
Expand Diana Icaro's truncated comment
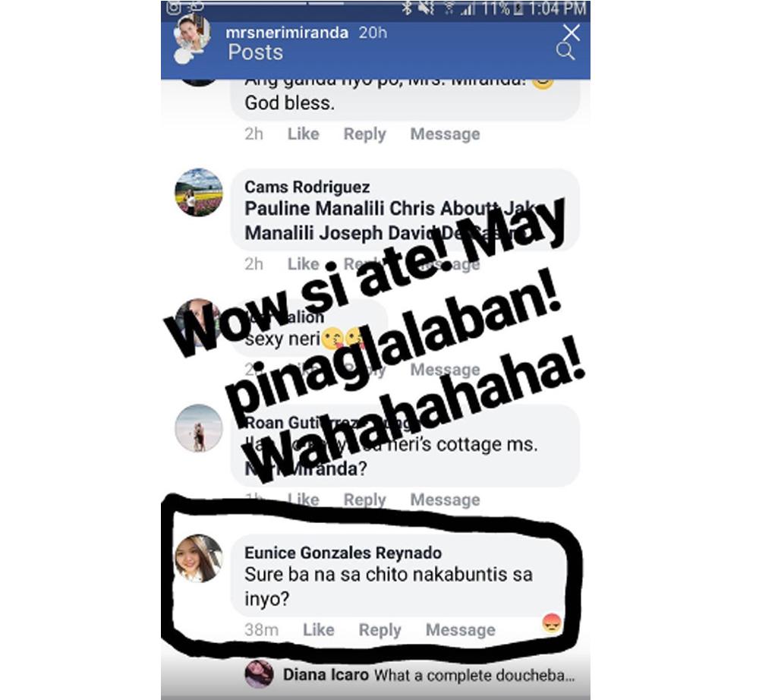(x=474, y=675)
